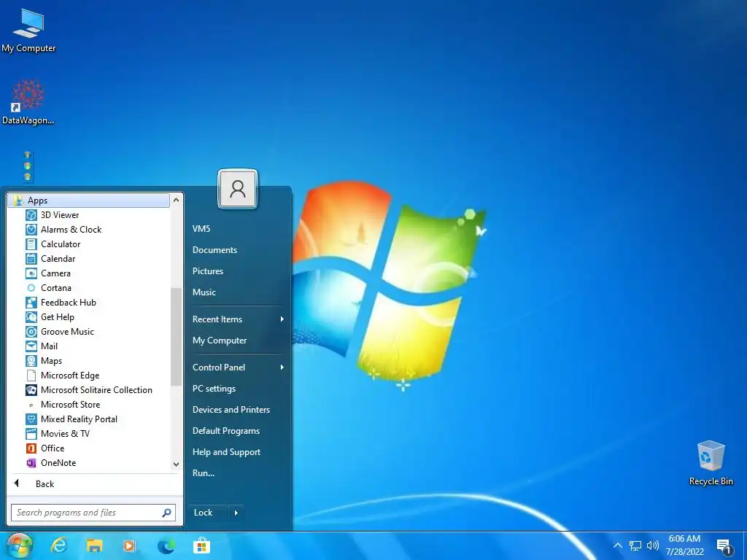The width and height of the screenshot is (747, 560).
Task: Open Devices and Printers
Action: click(x=231, y=410)
